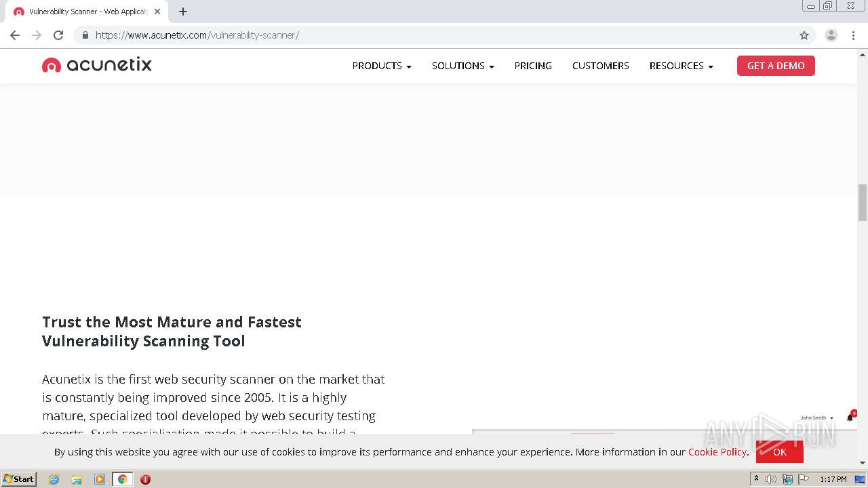Click the Acunetix logo
Image resolution: width=868 pixels, height=488 pixels.
97,65
